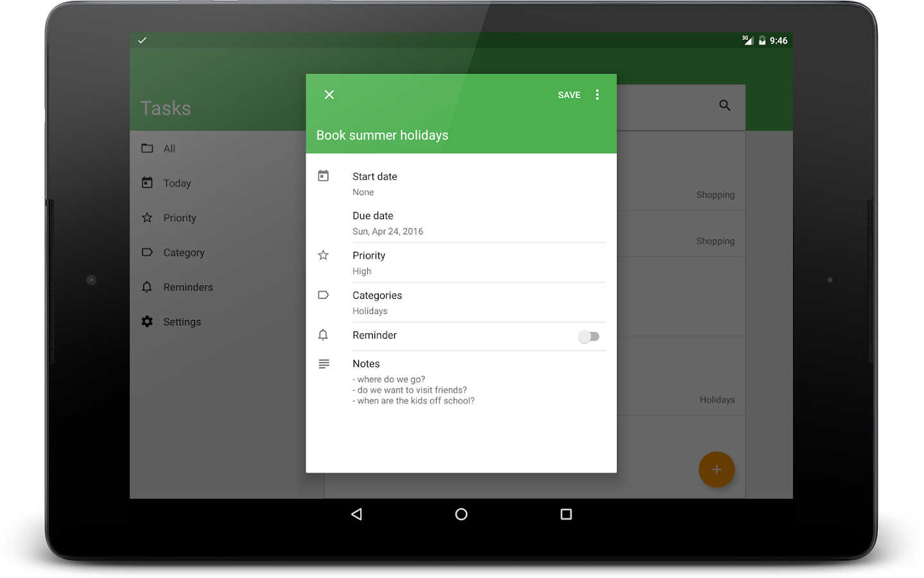This screenshot has height=578, width=924.
Task: Change the Due date Sun, Apr 24, 2016
Action: point(479,223)
